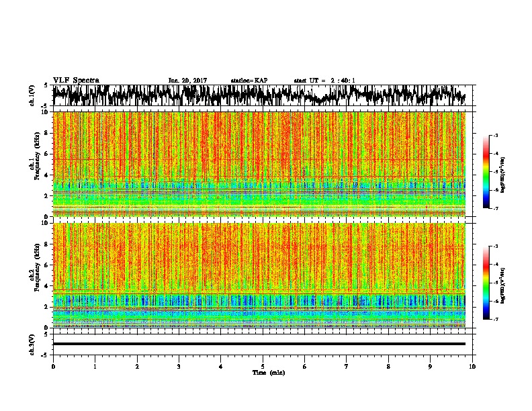
Task: Click the ch.1 PSD color scale bar
Action: 486,172
